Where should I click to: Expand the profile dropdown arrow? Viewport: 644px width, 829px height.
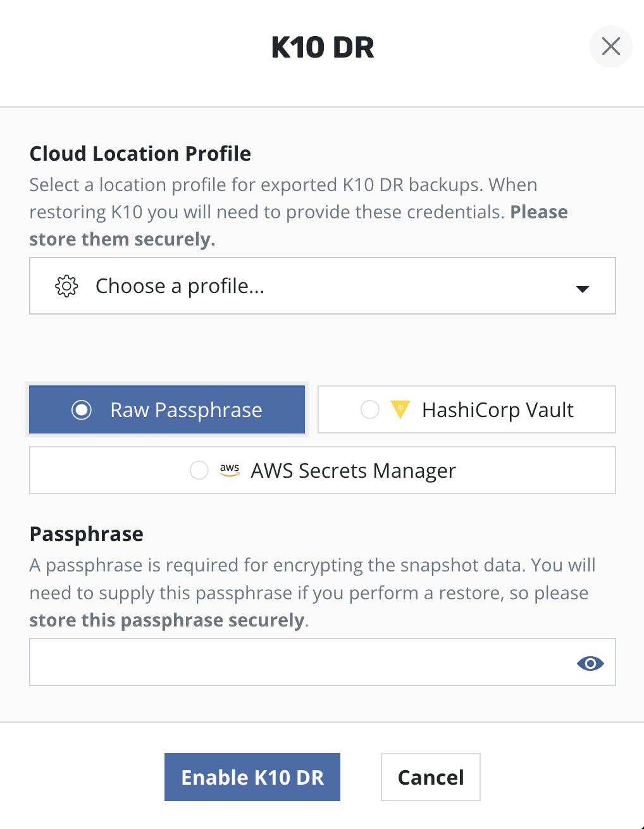pyautogui.click(x=582, y=289)
